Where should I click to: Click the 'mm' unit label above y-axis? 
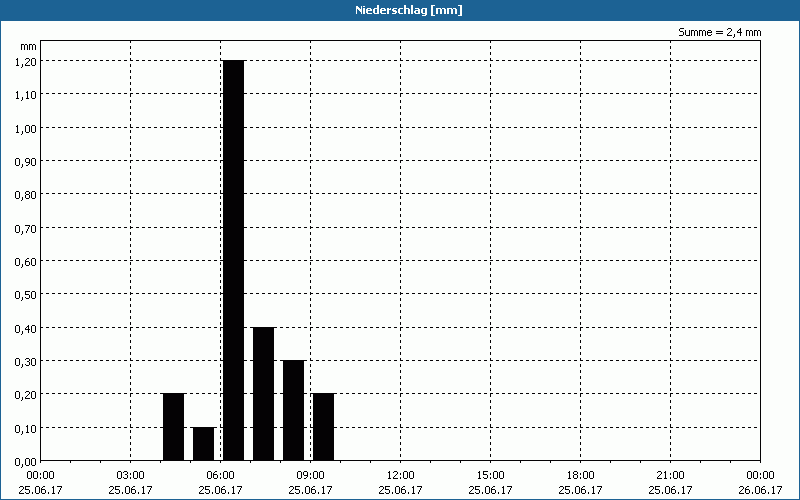point(29,46)
